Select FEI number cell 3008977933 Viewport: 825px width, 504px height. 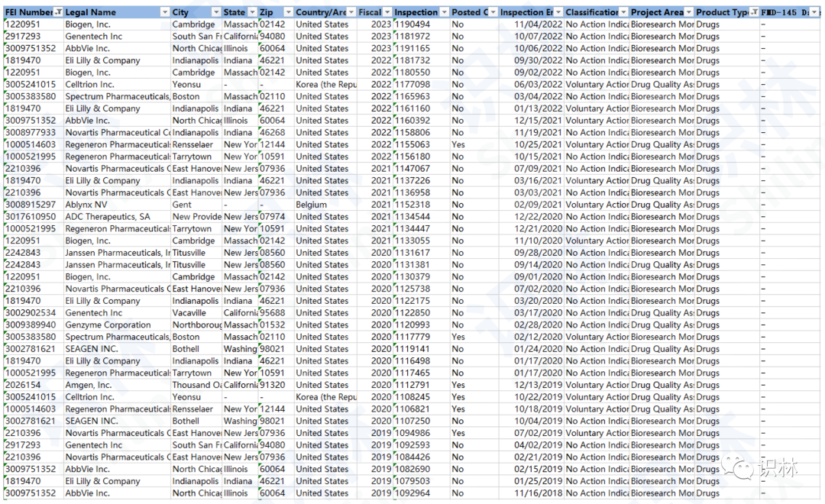[34, 133]
